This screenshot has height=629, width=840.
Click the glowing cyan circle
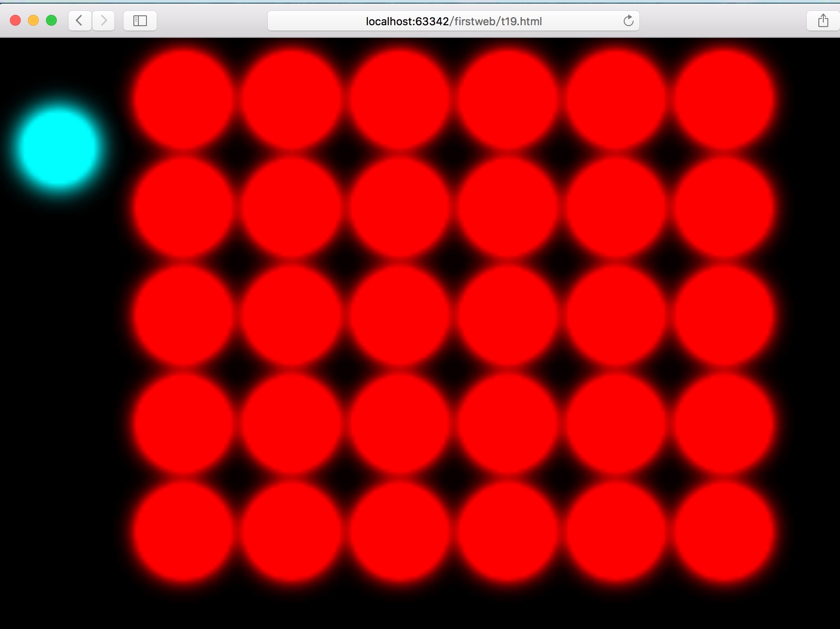[x=58, y=147]
